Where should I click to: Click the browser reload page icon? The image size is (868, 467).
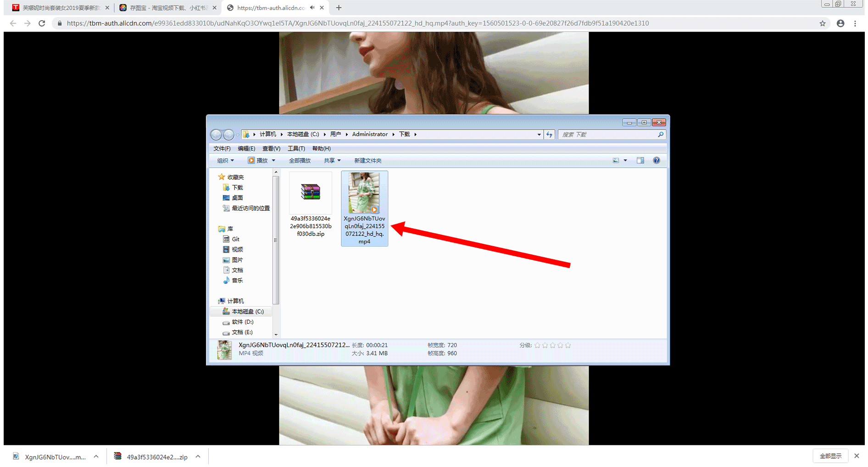point(42,23)
